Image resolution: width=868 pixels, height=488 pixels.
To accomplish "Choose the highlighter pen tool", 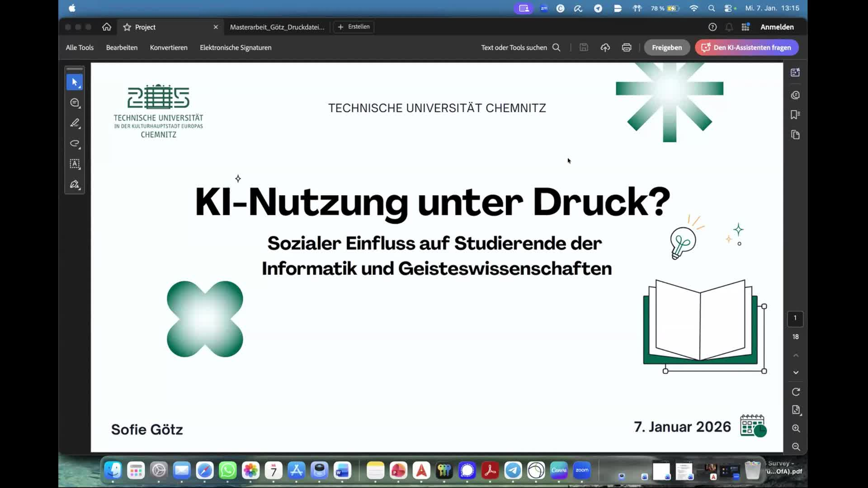I will [75, 123].
